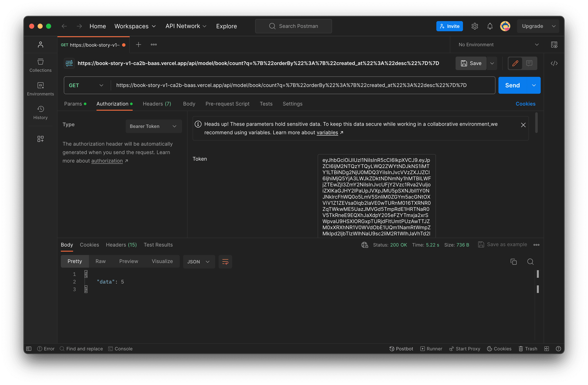The width and height of the screenshot is (588, 385).
Task: Open tab options three dots menu
Action: (154, 45)
